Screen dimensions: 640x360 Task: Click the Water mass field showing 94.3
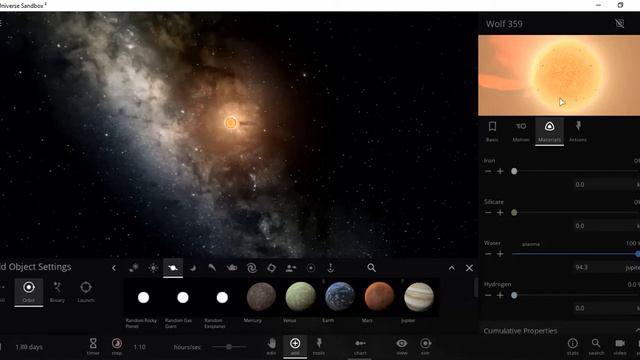pyautogui.click(x=598, y=267)
